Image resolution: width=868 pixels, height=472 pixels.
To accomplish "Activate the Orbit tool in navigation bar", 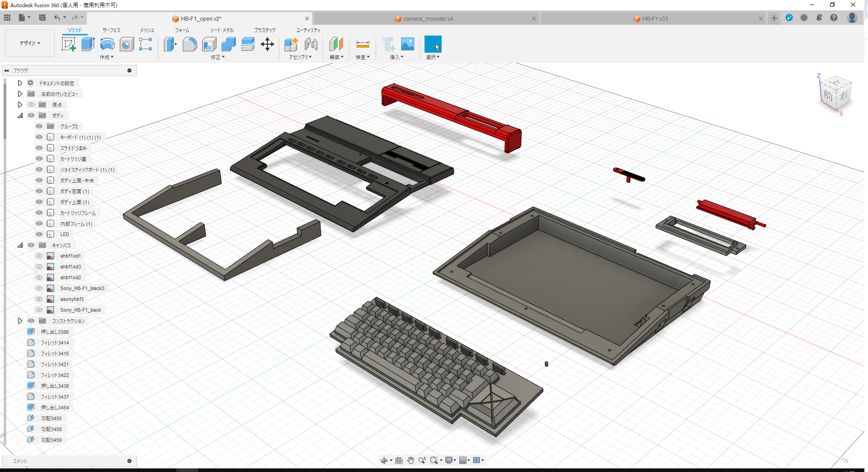I will 385,460.
